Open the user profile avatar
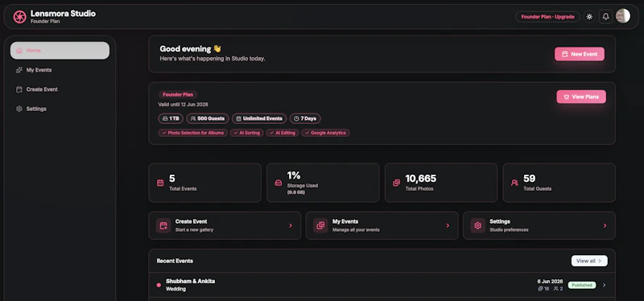The image size is (644, 301). tap(623, 16)
